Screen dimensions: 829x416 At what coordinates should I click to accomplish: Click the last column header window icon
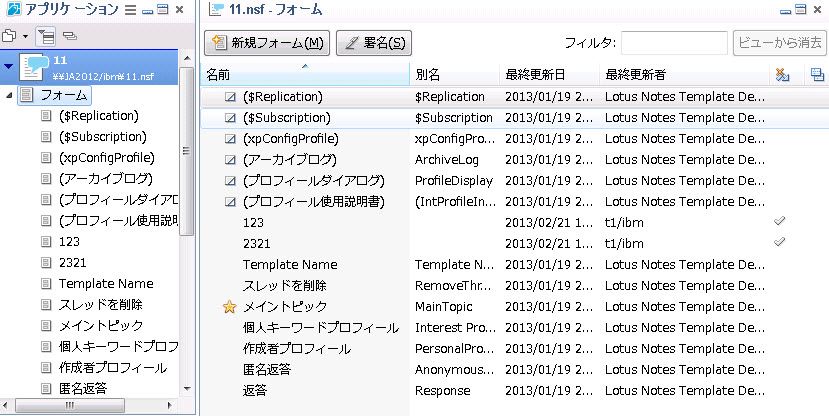pos(817,75)
